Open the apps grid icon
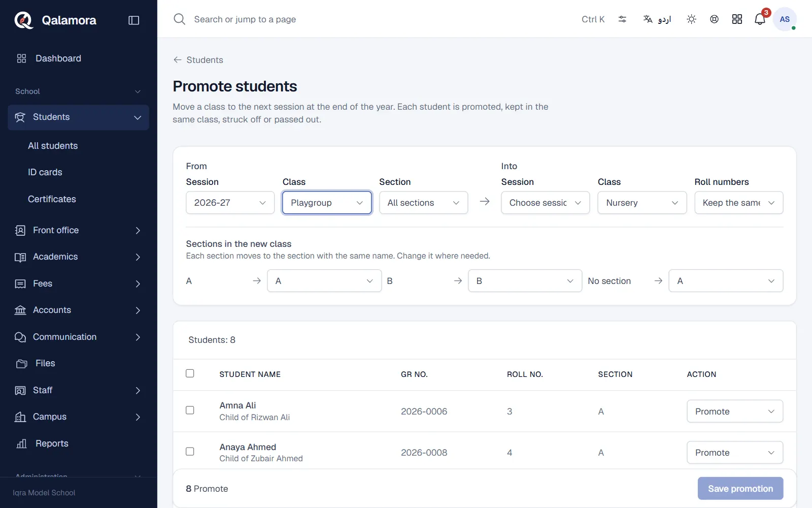 point(737,19)
